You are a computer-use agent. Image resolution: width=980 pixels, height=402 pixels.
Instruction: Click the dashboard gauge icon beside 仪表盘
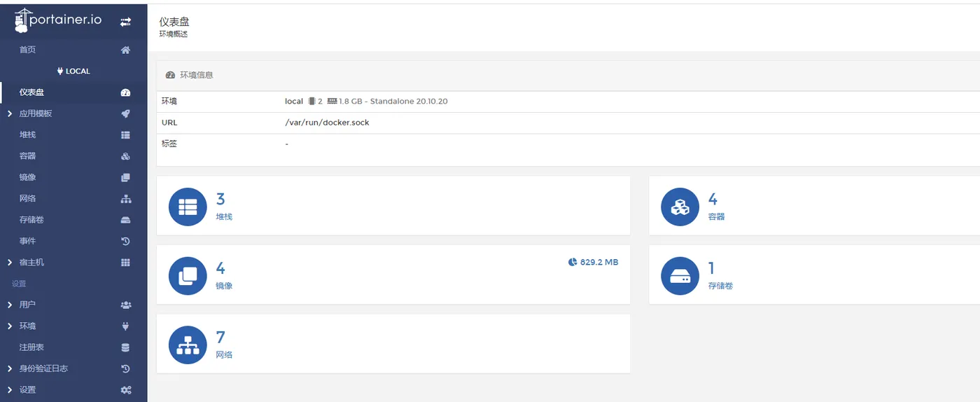pyautogui.click(x=125, y=92)
